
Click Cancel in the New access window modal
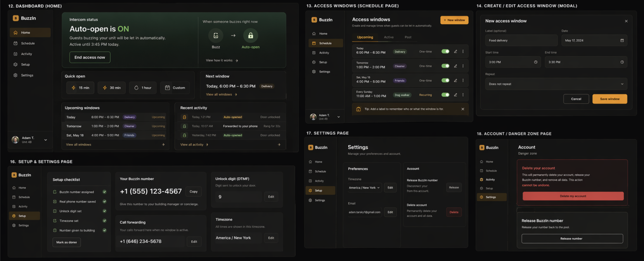(x=576, y=99)
